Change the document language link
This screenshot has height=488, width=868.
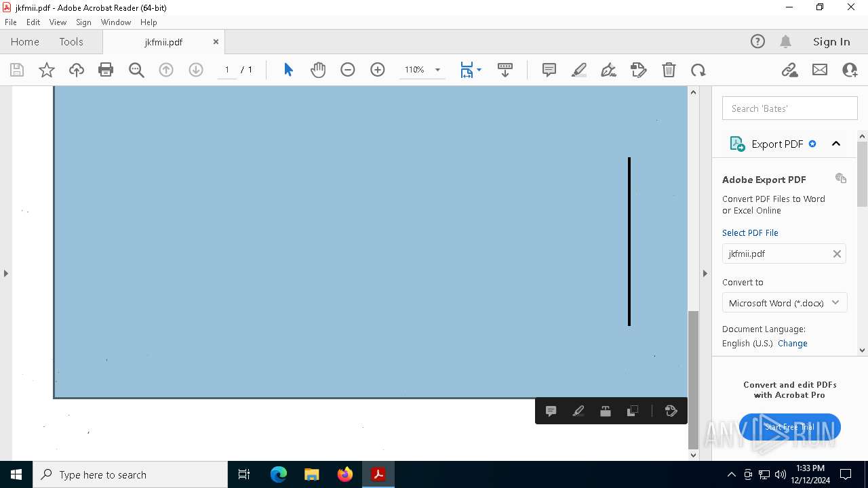point(792,343)
